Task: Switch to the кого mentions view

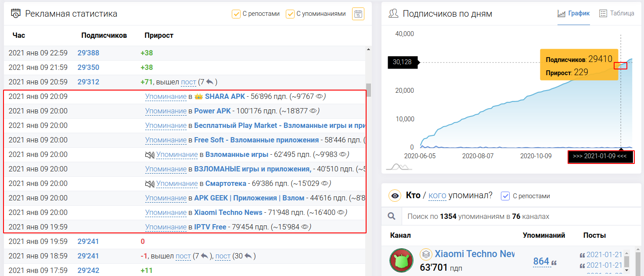Action: (437, 196)
